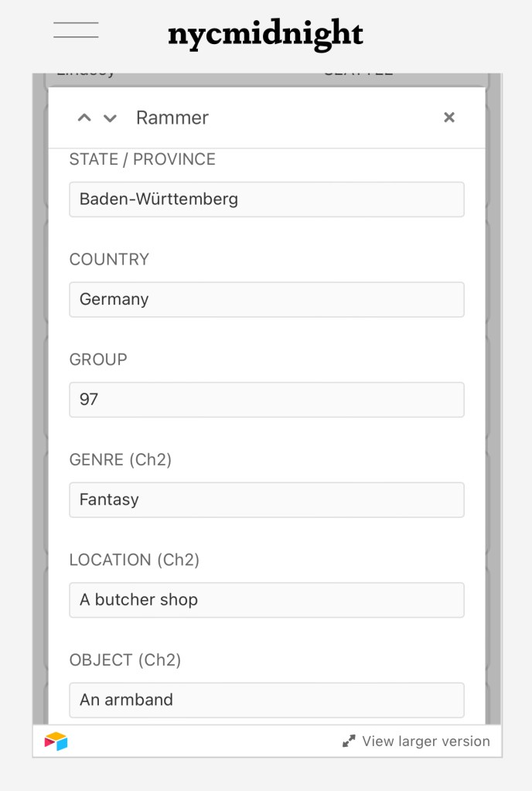Viewport: 532px width, 791px height.
Task: Click the OBJECT (Ch2) label
Action: coord(125,660)
